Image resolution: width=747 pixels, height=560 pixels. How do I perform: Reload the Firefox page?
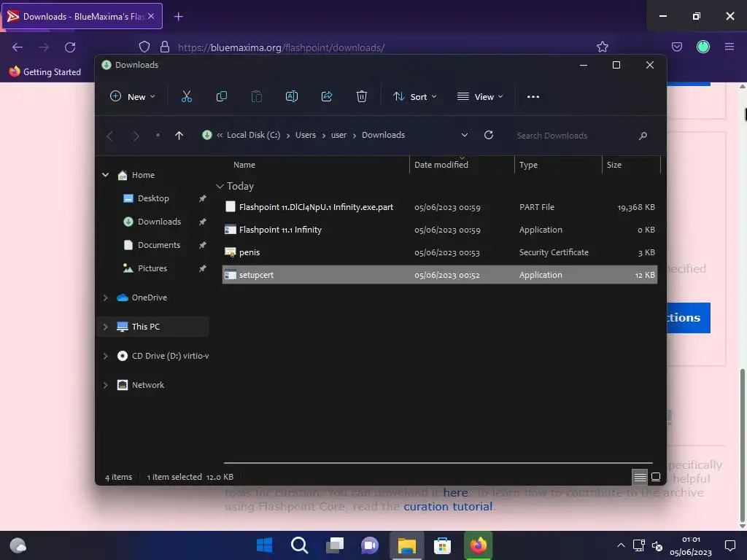click(70, 47)
